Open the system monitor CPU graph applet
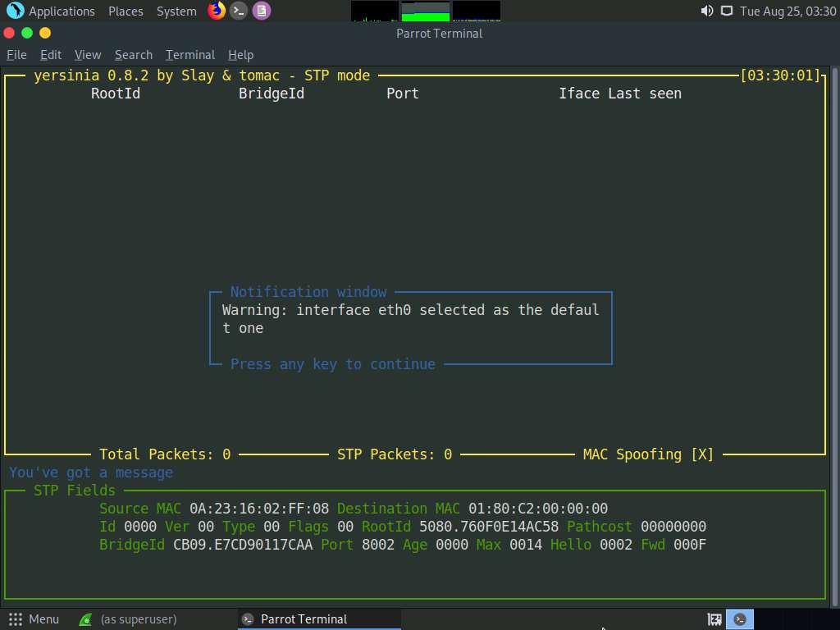Screen dimensions: 840x630 (374, 11)
